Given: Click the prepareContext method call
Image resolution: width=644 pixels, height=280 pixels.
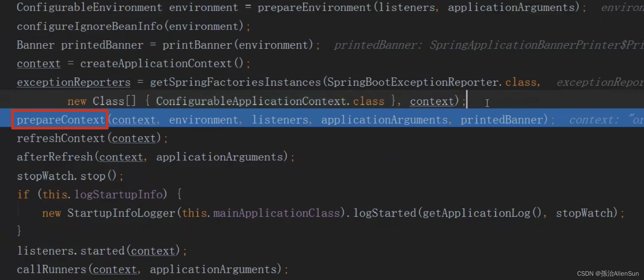Looking at the screenshot, I should [61, 120].
